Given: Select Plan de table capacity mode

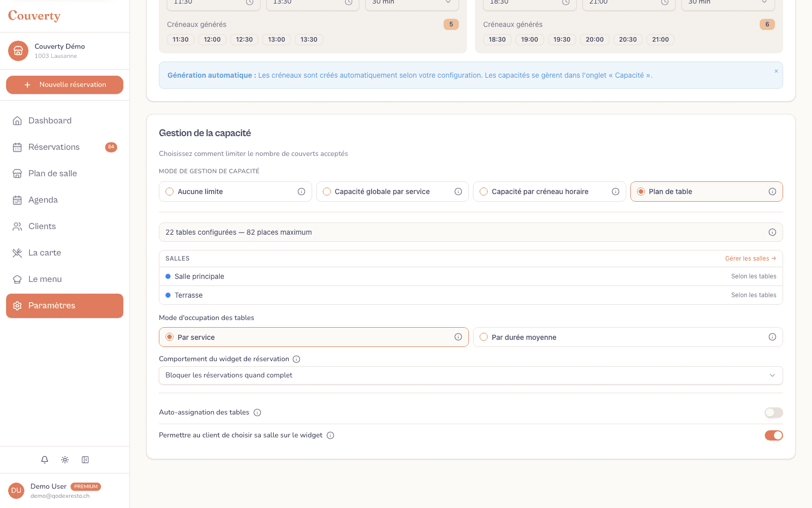Looking at the screenshot, I should tap(706, 192).
